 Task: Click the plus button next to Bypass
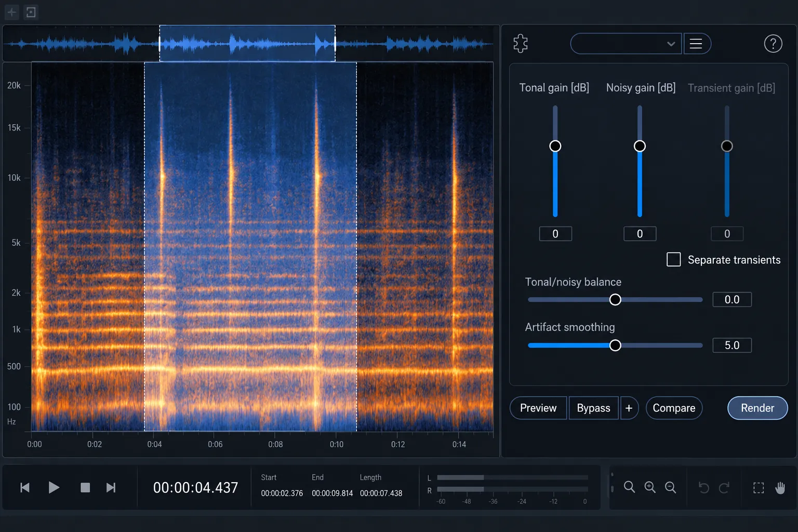(629, 408)
